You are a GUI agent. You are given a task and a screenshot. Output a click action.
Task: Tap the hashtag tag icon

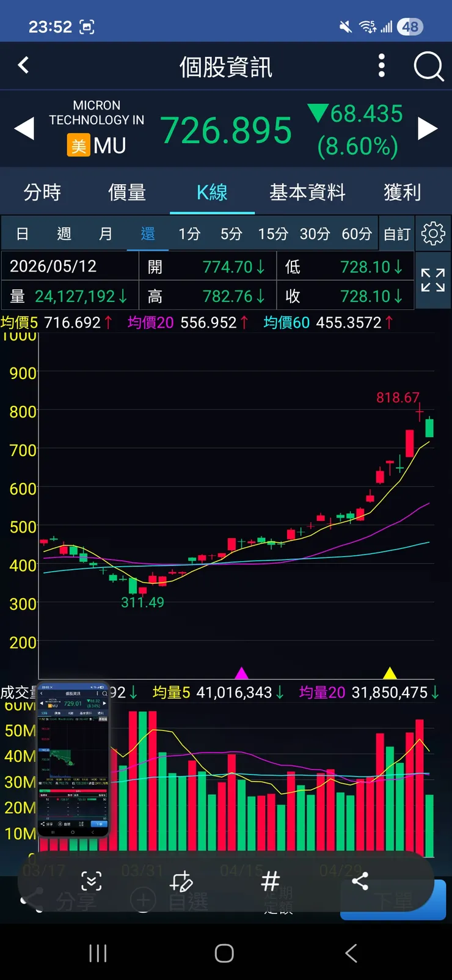pos(270,882)
